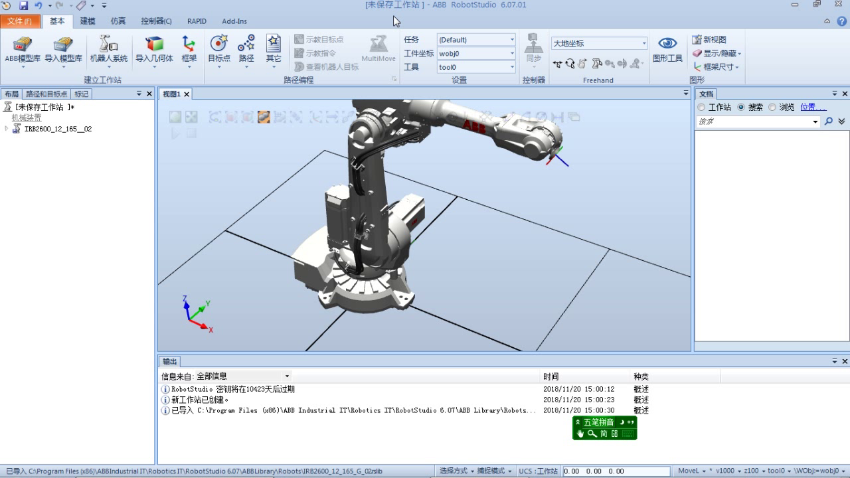Switch to the RAPID tab
The width and height of the screenshot is (850, 478).
[x=197, y=21]
